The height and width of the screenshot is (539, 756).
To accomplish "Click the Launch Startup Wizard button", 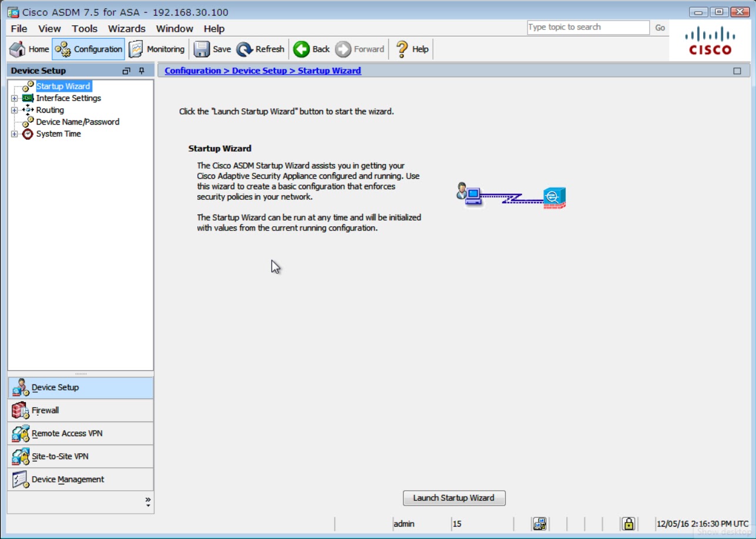I will [x=454, y=498].
